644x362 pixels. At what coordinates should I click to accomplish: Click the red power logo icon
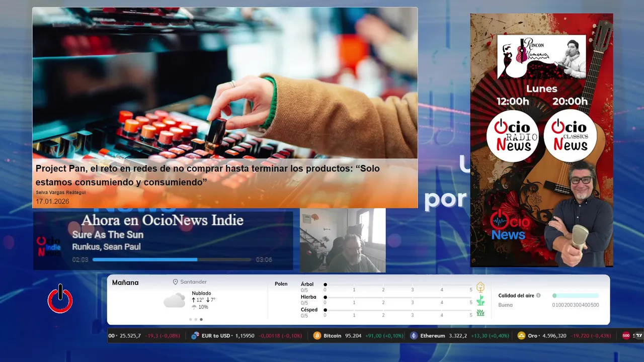coord(60,299)
